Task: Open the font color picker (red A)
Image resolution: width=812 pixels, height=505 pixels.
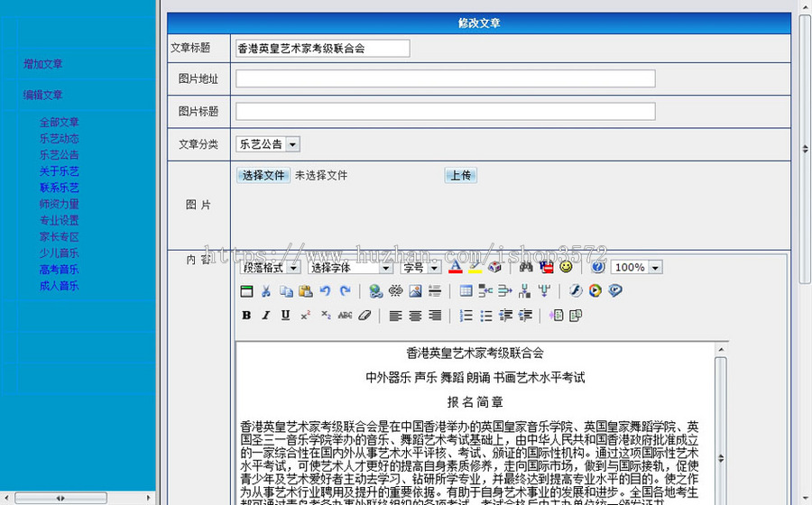Action: (x=456, y=267)
